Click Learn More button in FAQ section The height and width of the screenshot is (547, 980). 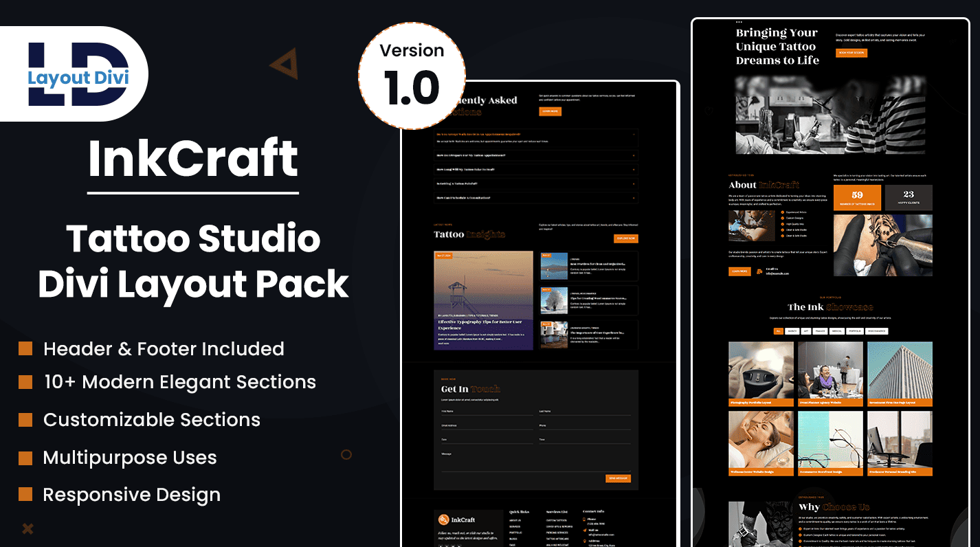tap(550, 111)
